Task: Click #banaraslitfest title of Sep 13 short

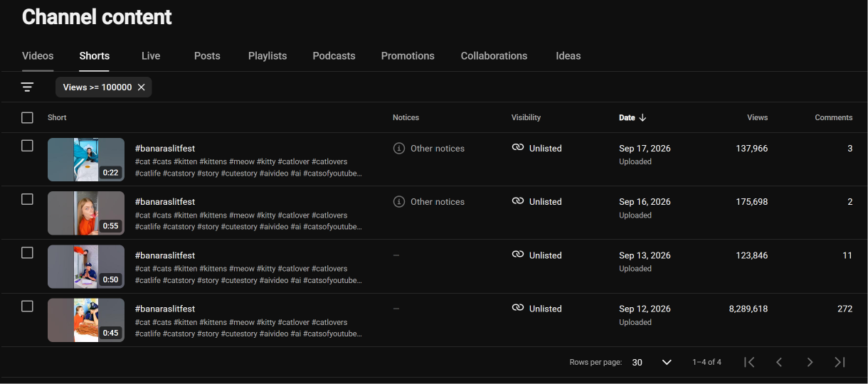Action: pos(165,255)
